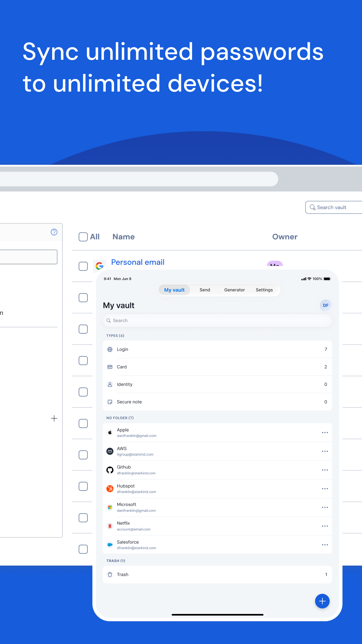This screenshot has width=362, height=644.
Task: Tap the blue plus add-item button
Action: coord(322,601)
